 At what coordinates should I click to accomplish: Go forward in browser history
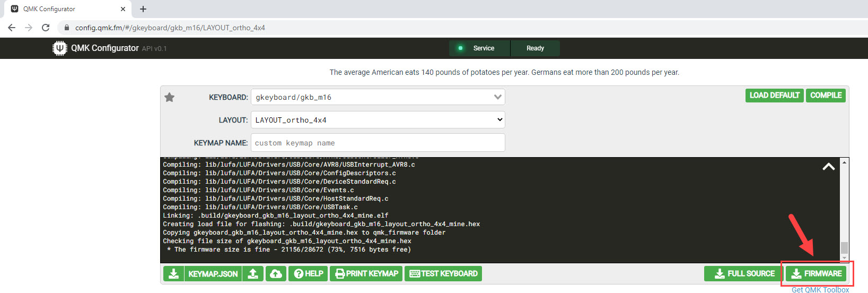pyautogui.click(x=29, y=28)
